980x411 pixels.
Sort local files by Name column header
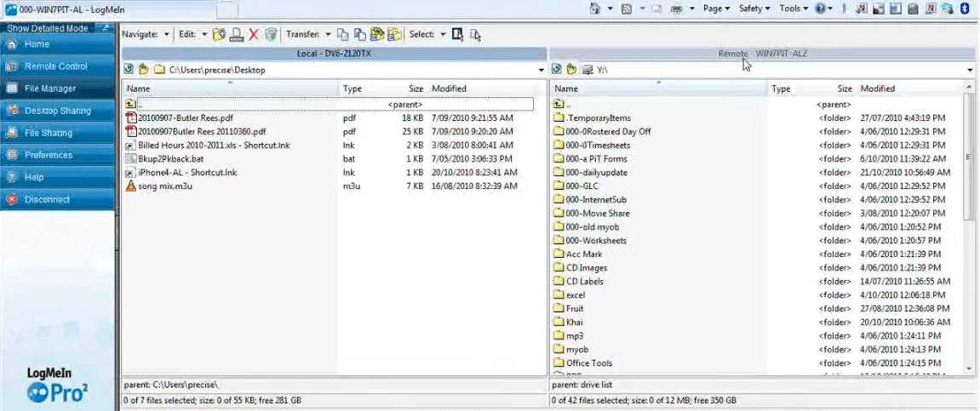[231, 88]
